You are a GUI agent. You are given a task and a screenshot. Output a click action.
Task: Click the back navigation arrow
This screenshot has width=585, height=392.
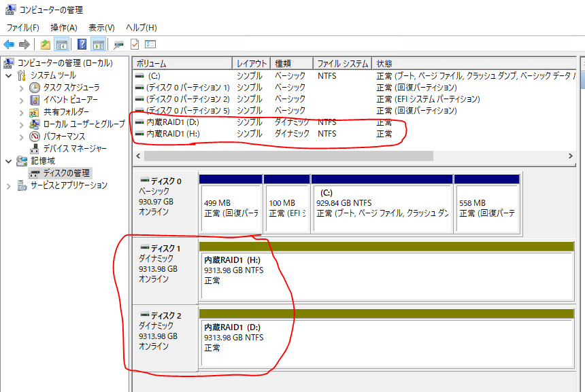(x=9, y=43)
